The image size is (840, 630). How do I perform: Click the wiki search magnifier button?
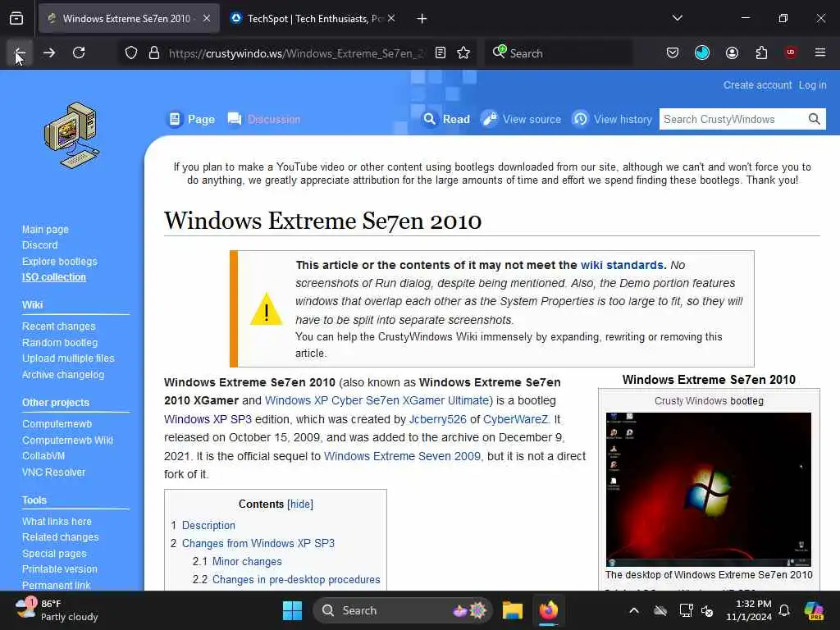coord(815,119)
